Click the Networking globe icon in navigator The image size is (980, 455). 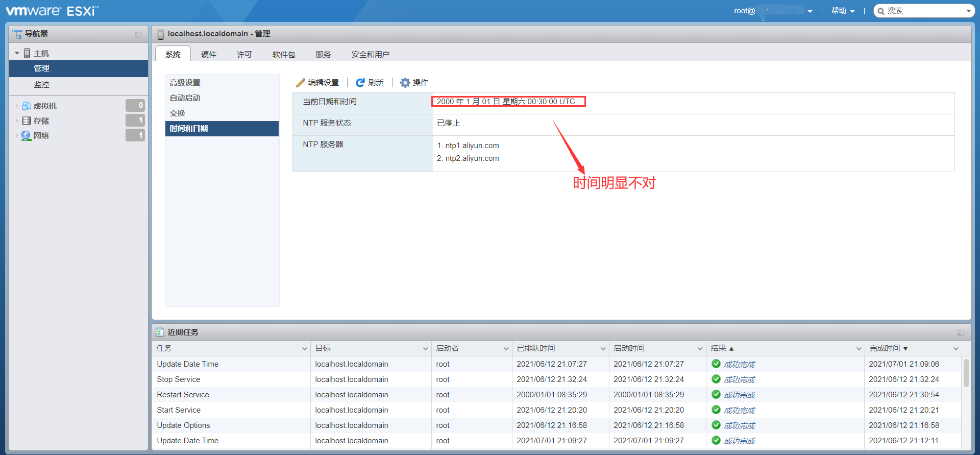[26, 136]
